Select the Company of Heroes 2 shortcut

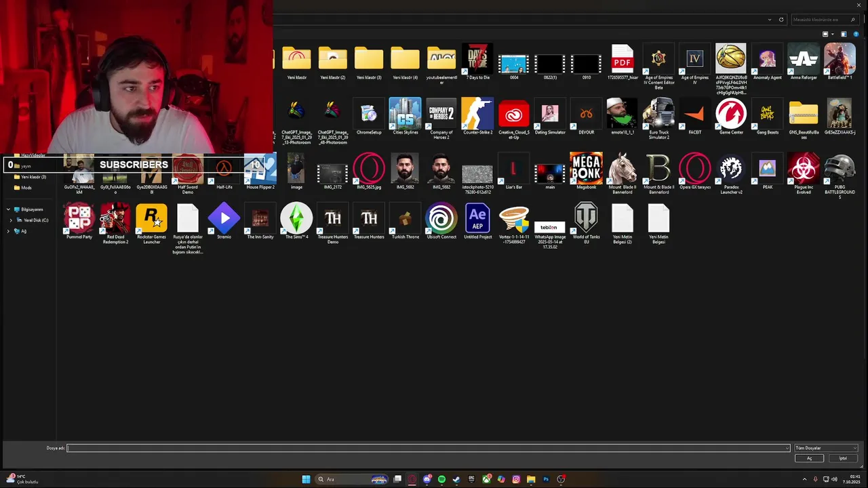coord(441,119)
